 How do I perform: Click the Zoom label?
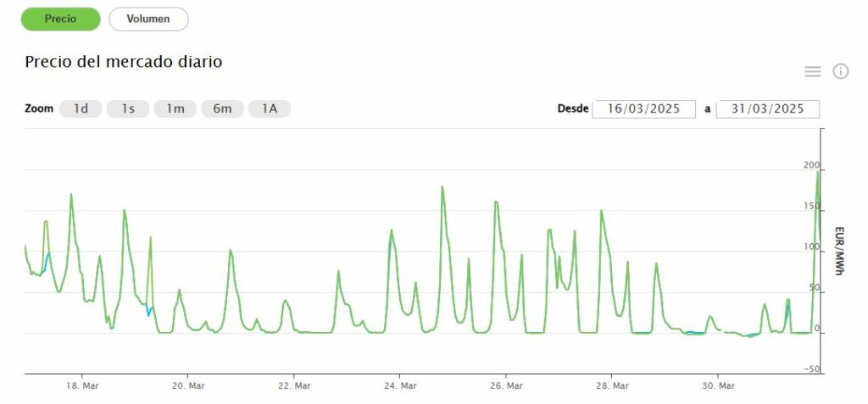click(39, 108)
